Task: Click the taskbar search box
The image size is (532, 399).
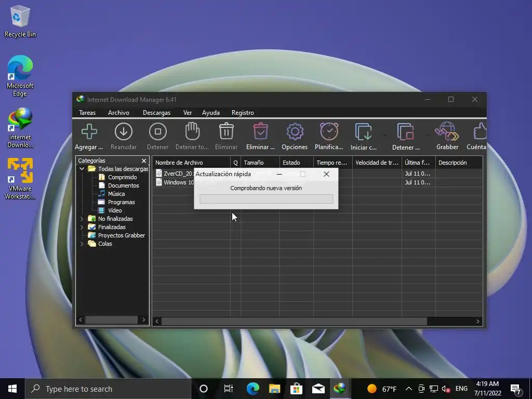Action: pos(108,389)
